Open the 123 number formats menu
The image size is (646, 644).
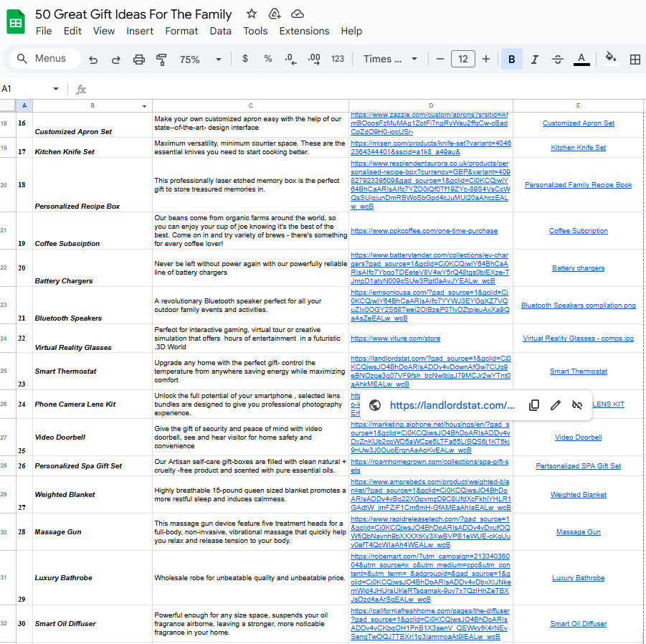(x=338, y=59)
